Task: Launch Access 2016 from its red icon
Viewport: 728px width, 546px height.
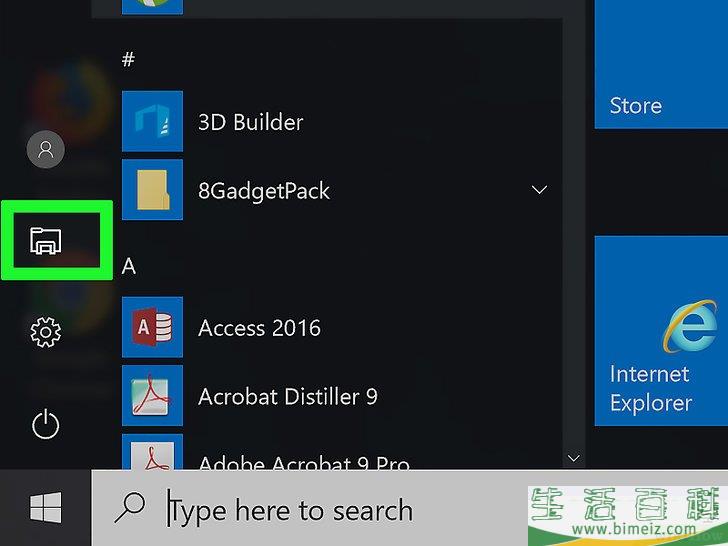Action: click(152, 327)
